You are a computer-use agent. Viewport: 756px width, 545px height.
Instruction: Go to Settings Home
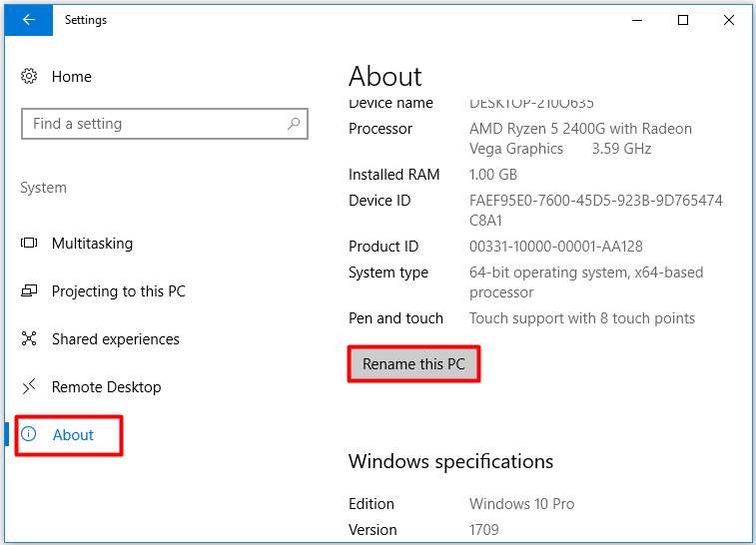pos(72,77)
